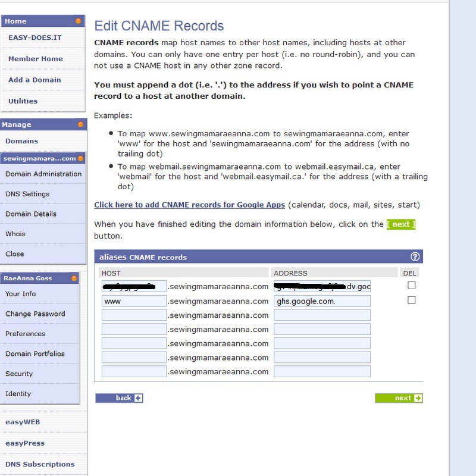Open Change Password
This screenshot has height=476, width=476.
tap(35, 314)
